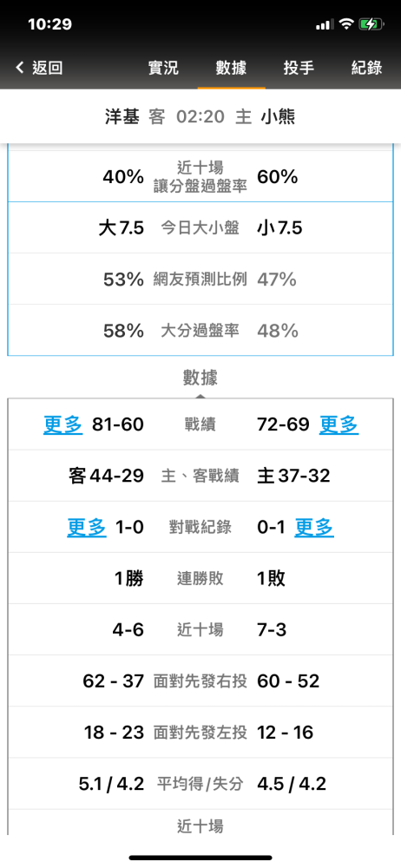Select 小7.5 under option
401x868 pixels.
coord(279,228)
